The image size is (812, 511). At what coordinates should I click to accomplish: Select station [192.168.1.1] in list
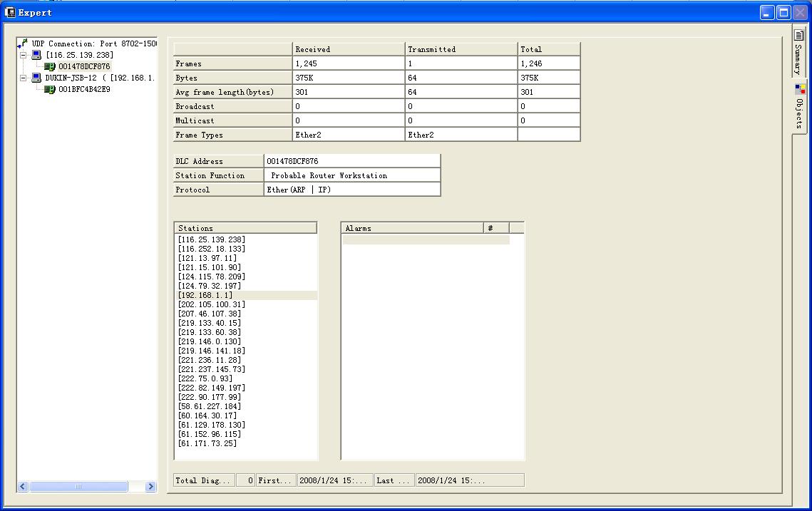click(205, 295)
